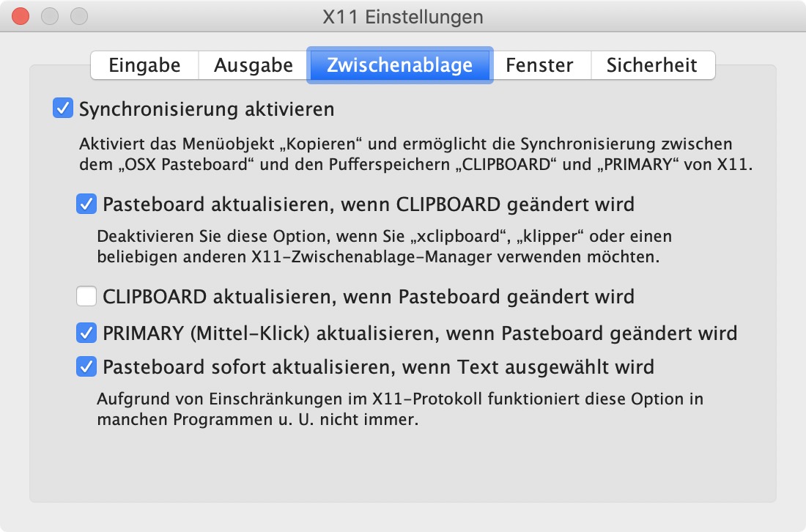Enable 'CLIPBOARD aktualisieren, wenn Pasteboard geändert wird'
This screenshot has width=806, height=532.
86,296
